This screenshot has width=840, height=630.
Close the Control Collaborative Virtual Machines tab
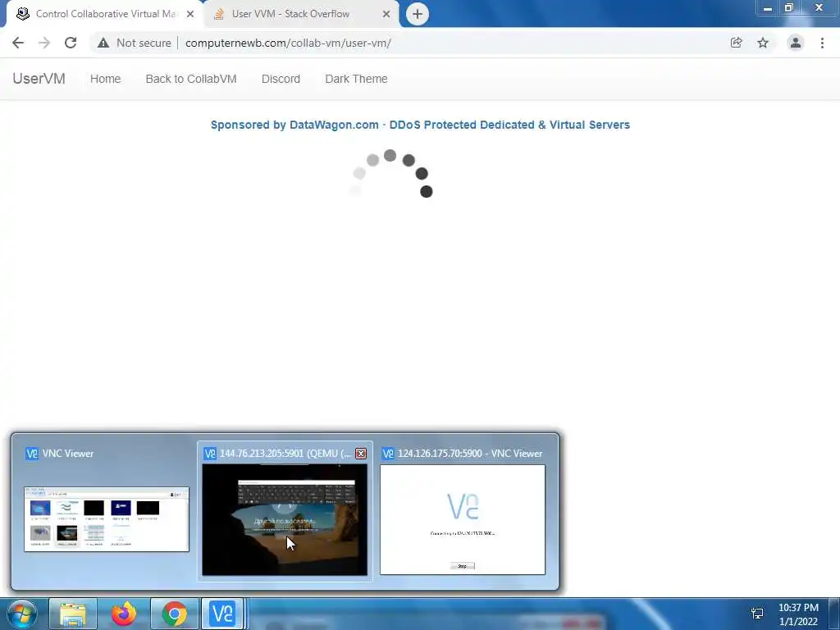coord(190,14)
